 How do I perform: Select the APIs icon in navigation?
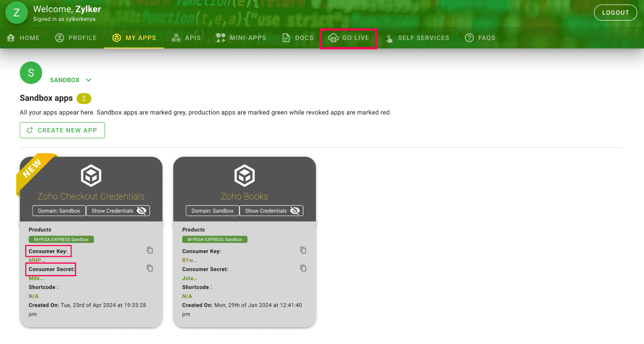tap(177, 38)
